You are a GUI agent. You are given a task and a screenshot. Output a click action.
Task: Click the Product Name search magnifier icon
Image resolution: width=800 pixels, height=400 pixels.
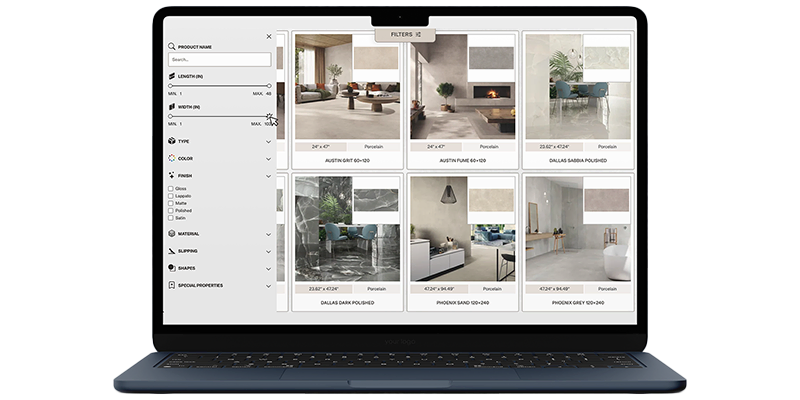172,46
